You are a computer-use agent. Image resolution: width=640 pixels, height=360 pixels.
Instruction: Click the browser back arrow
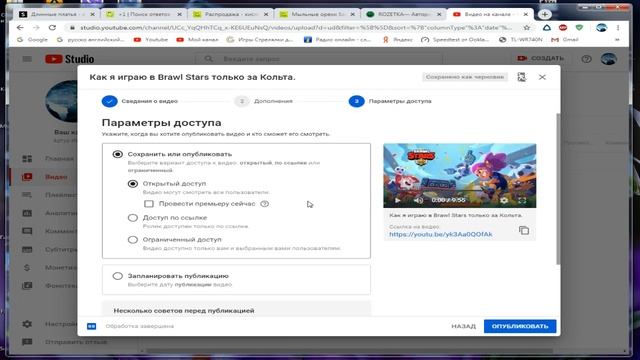(20, 28)
